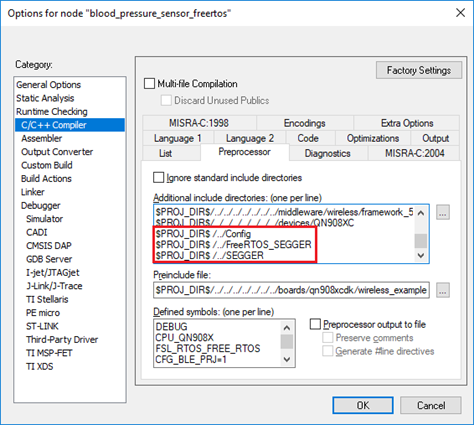Select TI Stellaris debugger option

pos(47,299)
